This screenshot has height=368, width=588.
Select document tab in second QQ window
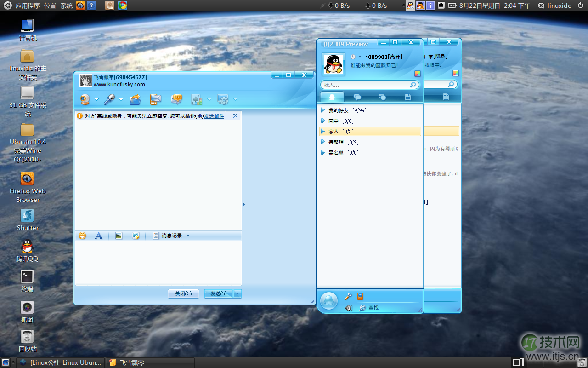coord(446,97)
